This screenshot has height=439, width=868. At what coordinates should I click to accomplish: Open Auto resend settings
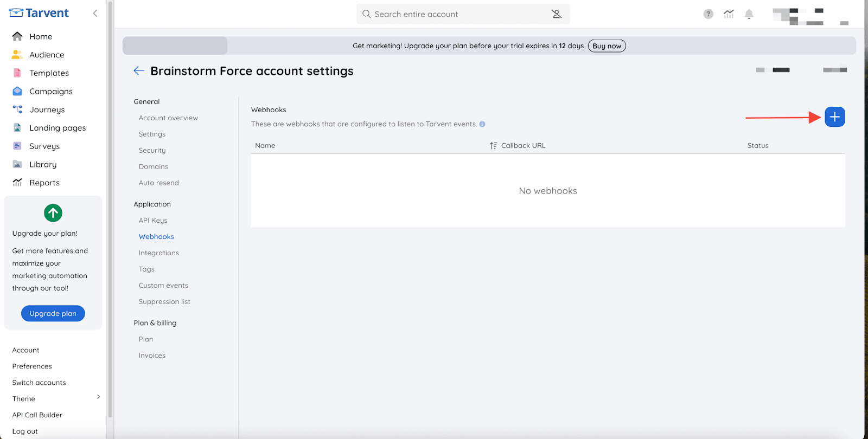[x=159, y=183]
